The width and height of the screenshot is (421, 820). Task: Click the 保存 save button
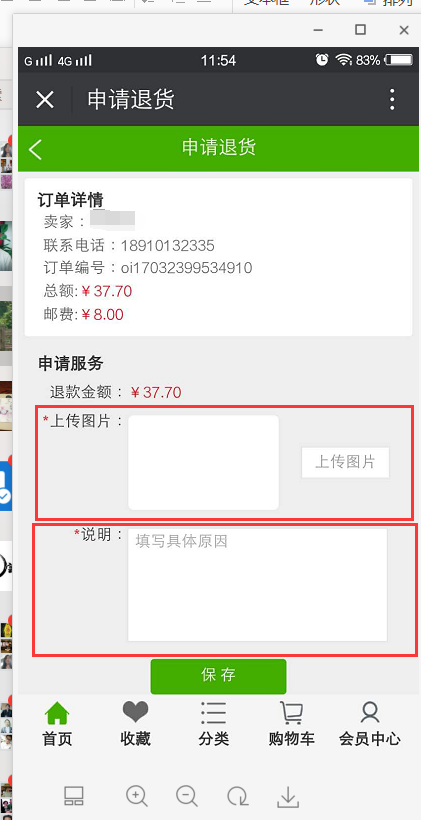pos(219,676)
